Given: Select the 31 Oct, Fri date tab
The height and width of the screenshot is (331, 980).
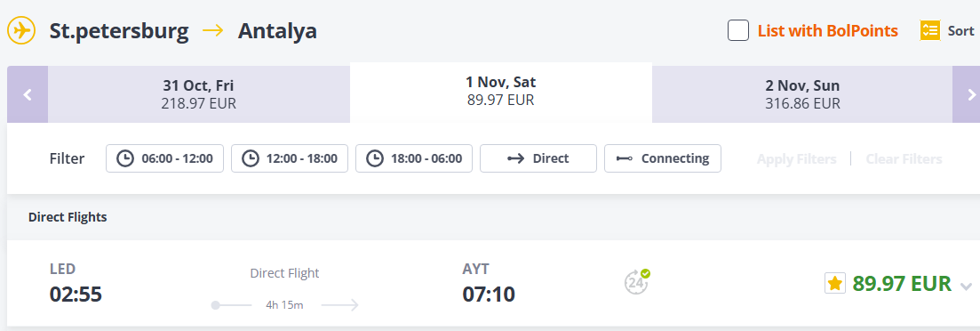Looking at the screenshot, I should [x=199, y=94].
